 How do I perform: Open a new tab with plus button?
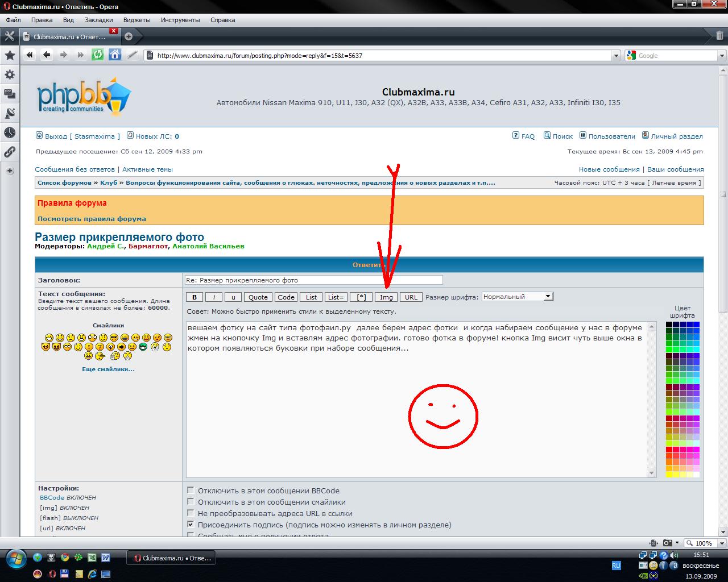point(129,36)
